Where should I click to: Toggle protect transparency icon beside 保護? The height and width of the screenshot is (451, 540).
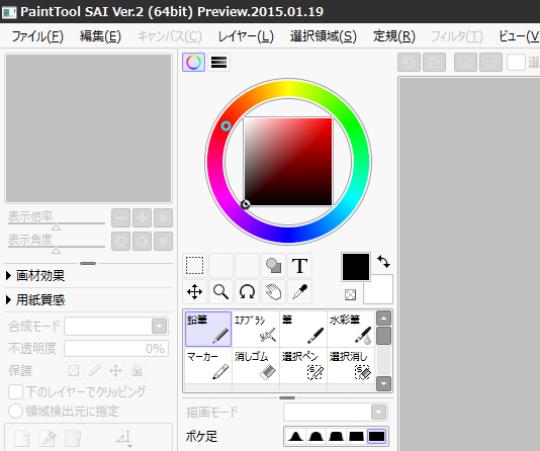click(73, 370)
